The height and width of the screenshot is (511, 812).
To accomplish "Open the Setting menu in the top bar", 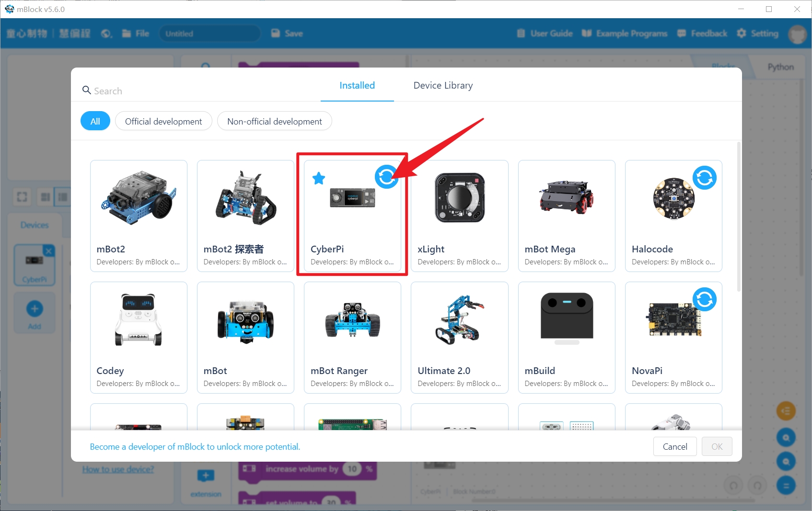I will tap(757, 34).
